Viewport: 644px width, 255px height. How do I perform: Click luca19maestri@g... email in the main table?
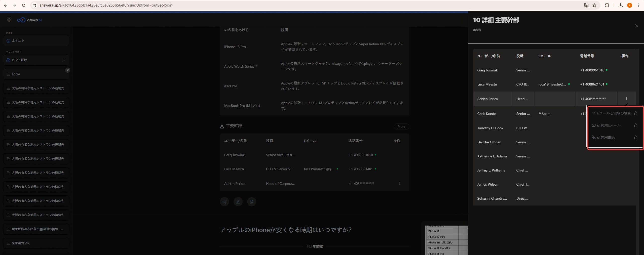(x=319, y=169)
